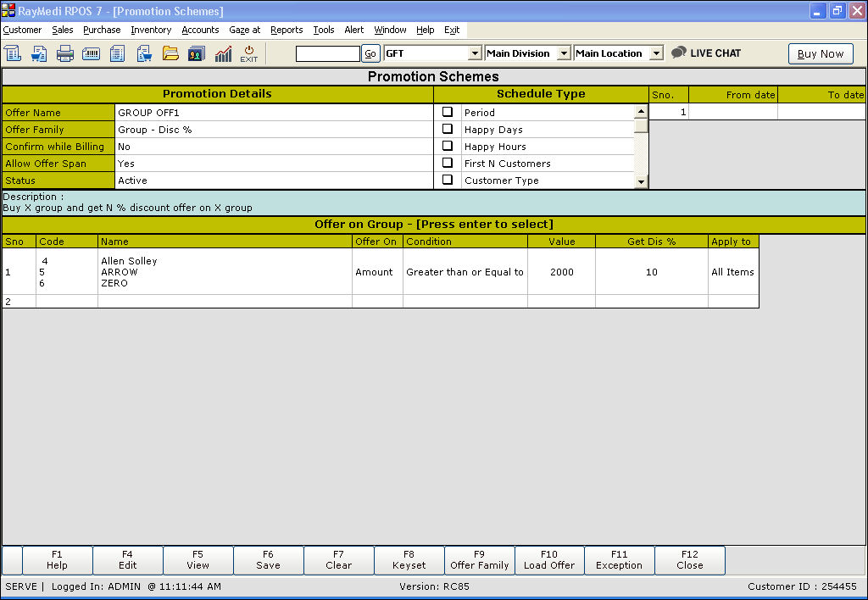The width and height of the screenshot is (868, 600).
Task: Click the Schedule Type scrollbar down arrow
Action: [641, 181]
